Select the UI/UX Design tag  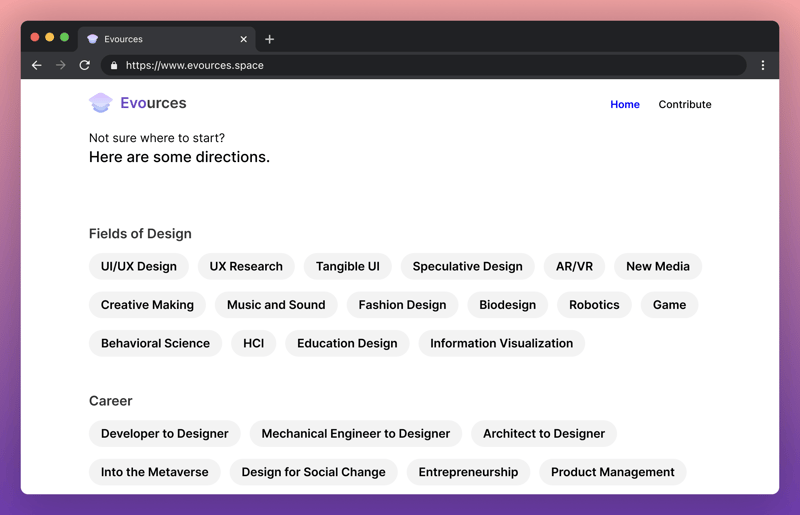[x=139, y=266]
